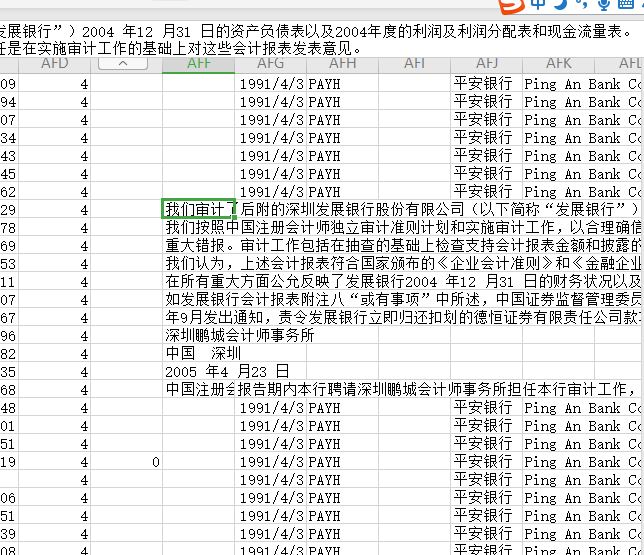Viewport: 644px width, 555px height.
Task: Click the Sogou input method S logo
Action: pyautogui.click(x=512, y=6)
